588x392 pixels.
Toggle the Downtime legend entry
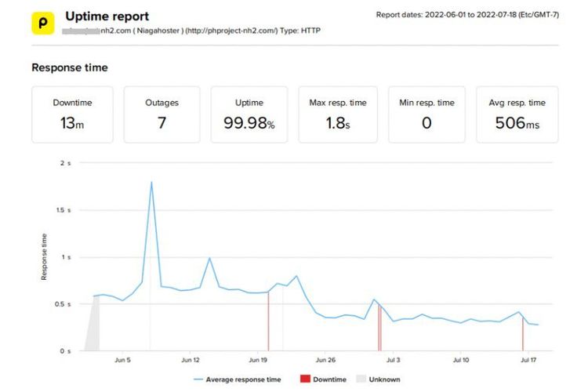pyautogui.click(x=321, y=379)
